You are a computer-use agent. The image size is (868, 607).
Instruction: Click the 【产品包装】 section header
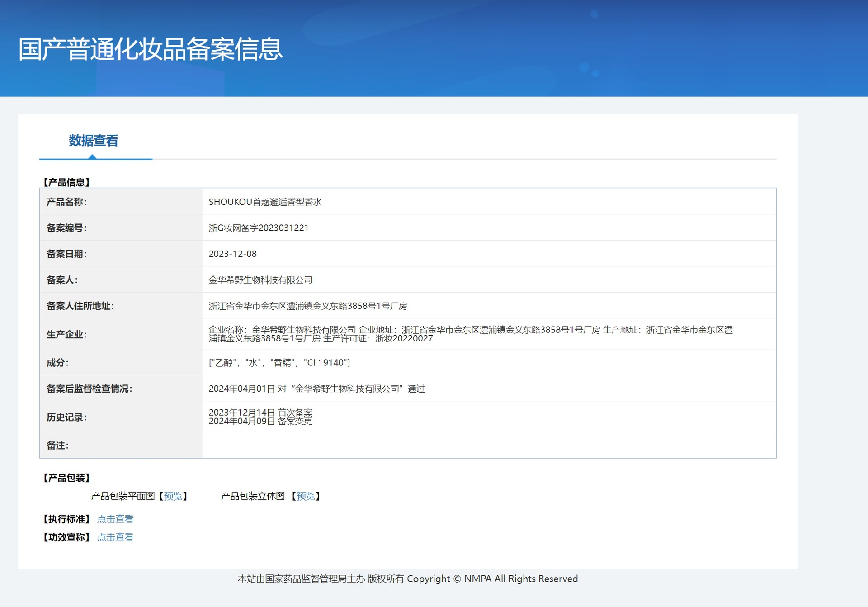click(x=66, y=478)
